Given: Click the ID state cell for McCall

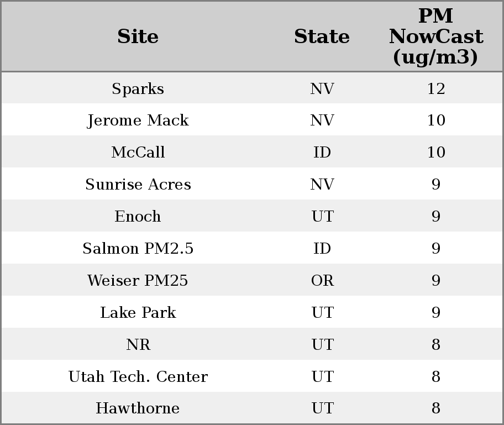Looking at the screenshot, I should 322,153.
